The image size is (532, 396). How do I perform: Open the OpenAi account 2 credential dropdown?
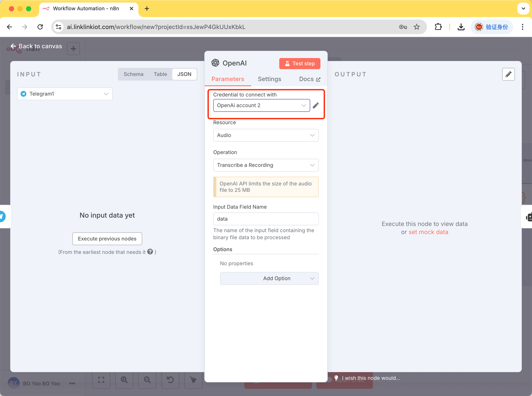pyautogui.click(x=261, y=106)
